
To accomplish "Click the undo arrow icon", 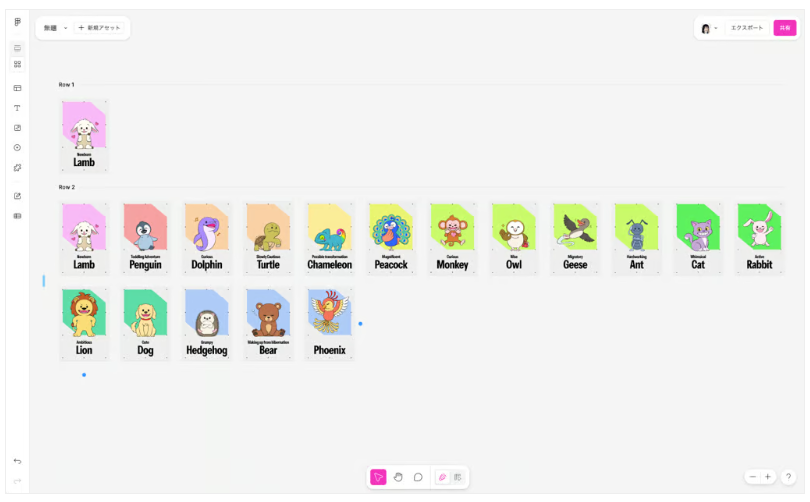I will 18,461.
